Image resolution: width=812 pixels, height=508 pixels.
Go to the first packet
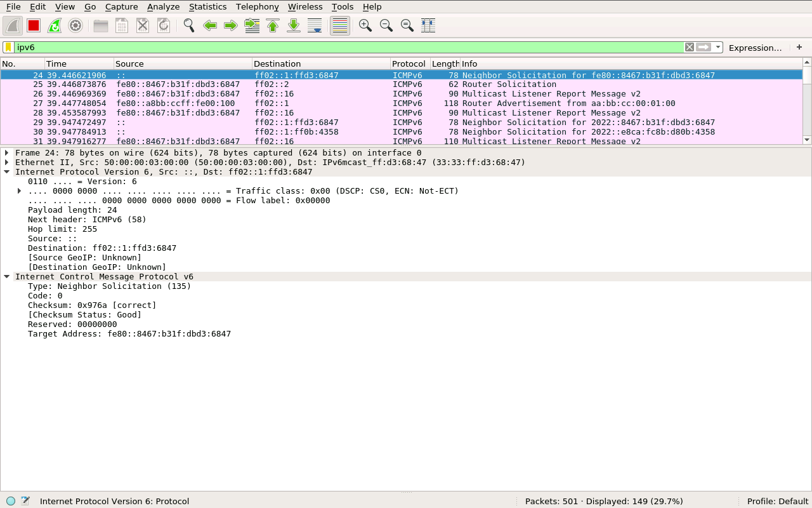273,25
